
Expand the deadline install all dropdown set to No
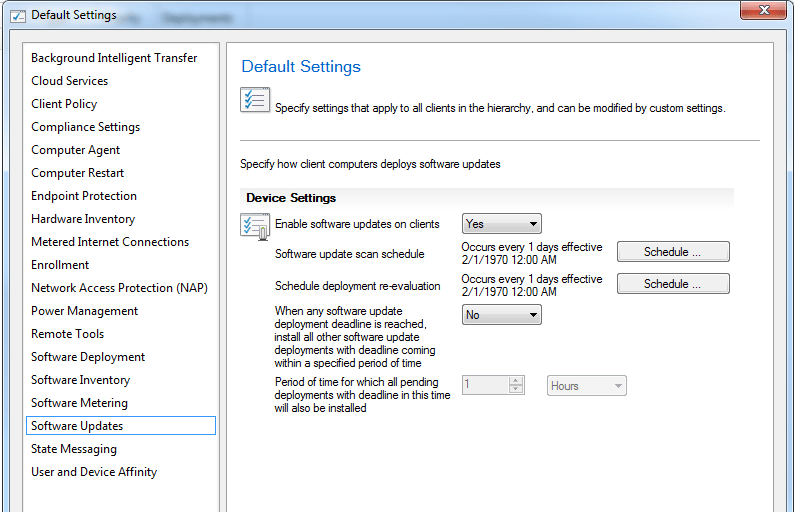[x=501, y=315]
